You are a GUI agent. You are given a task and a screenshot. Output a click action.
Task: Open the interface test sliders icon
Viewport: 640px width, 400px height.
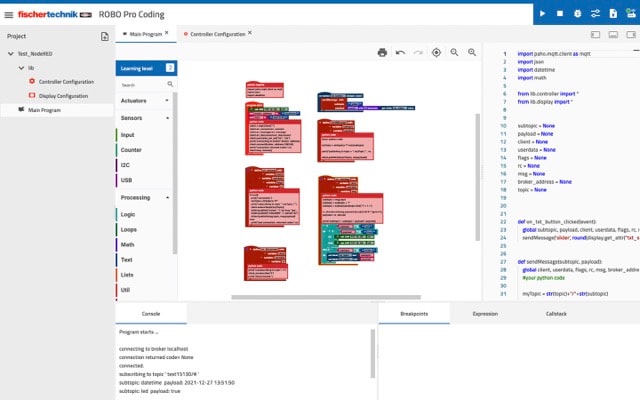pos(596,14)
